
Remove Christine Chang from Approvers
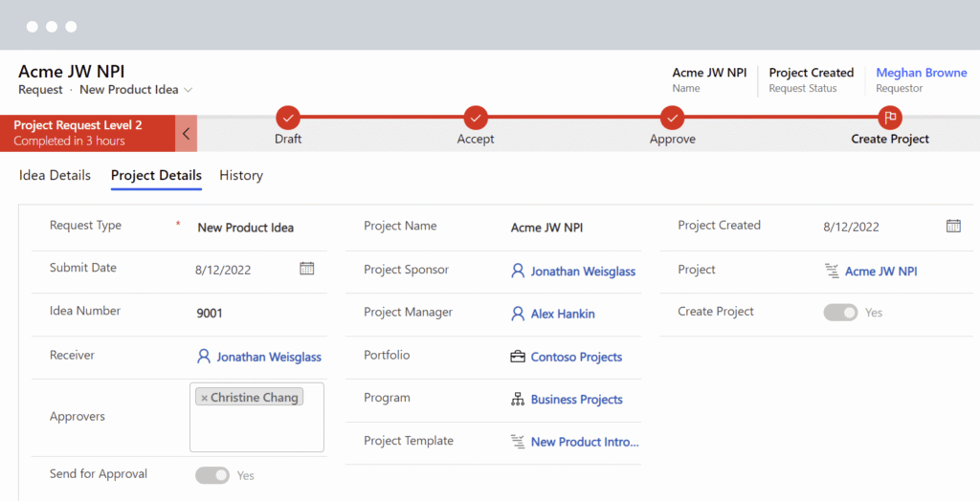coord(204,398)
